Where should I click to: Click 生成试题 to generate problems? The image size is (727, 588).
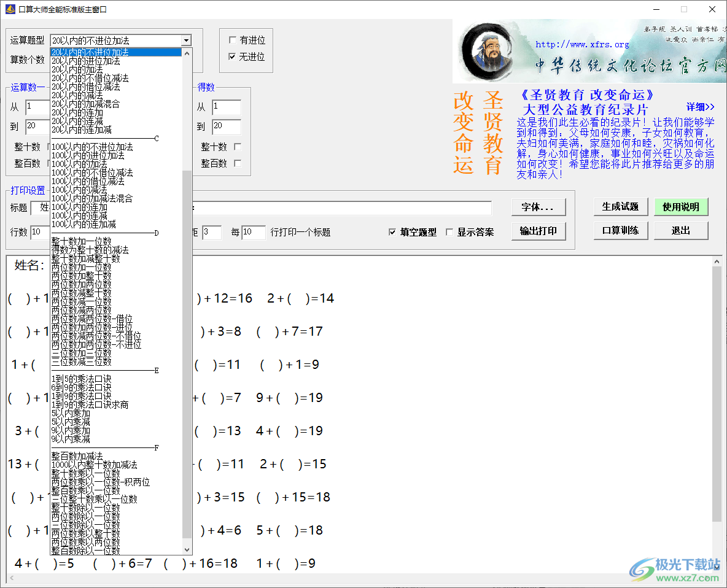pos(621,207)
